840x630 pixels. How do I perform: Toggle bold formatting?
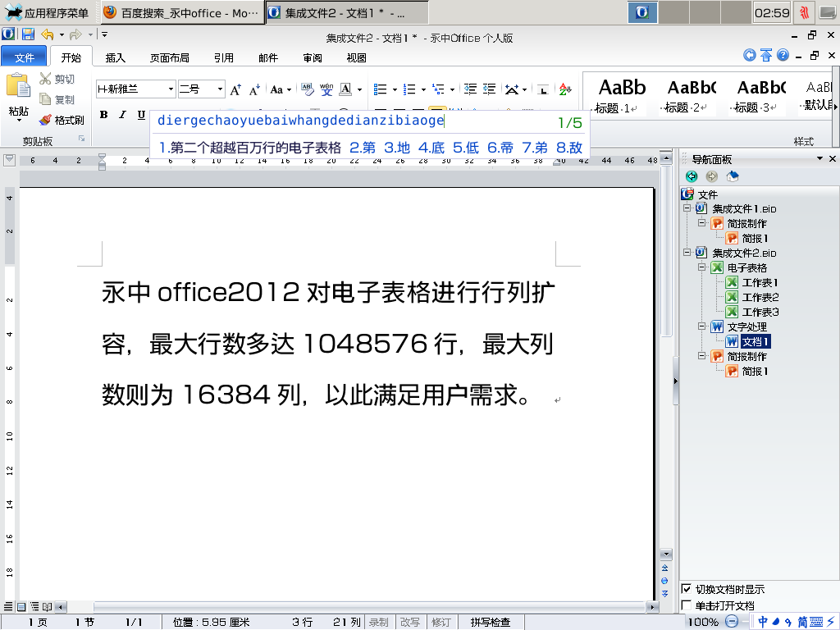104,115
